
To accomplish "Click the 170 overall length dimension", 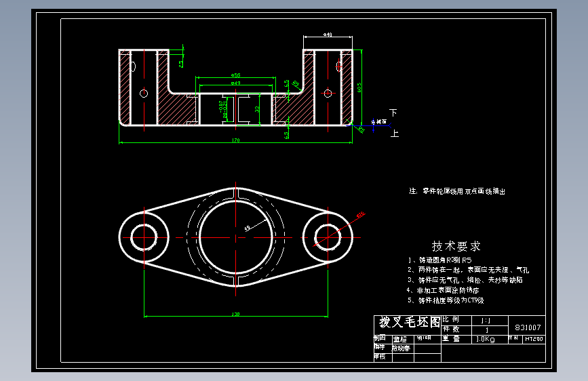I will [x=235, y=140].
